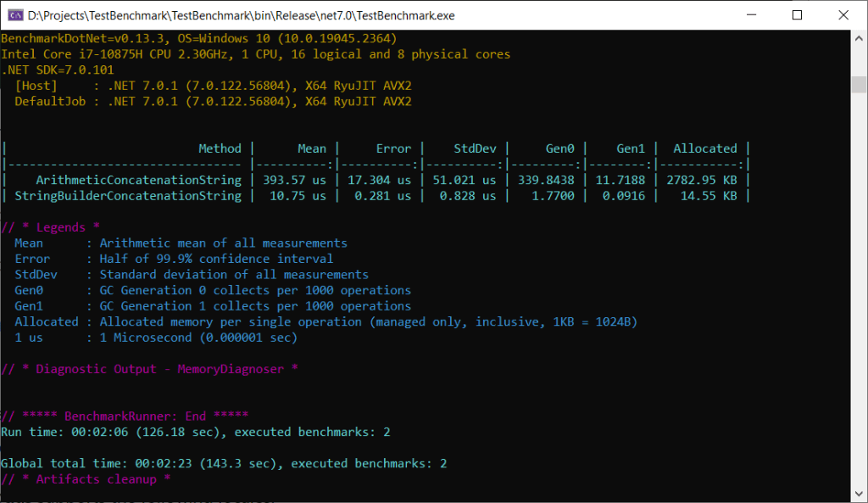Click the vertical scrollbar thumb
This screenshot has width=868, height=503.
859,85
